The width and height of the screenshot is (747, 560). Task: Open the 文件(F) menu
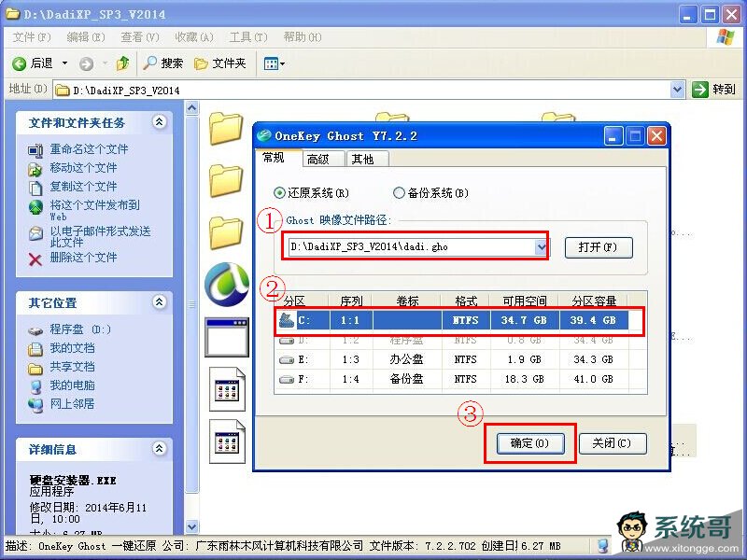32,37
